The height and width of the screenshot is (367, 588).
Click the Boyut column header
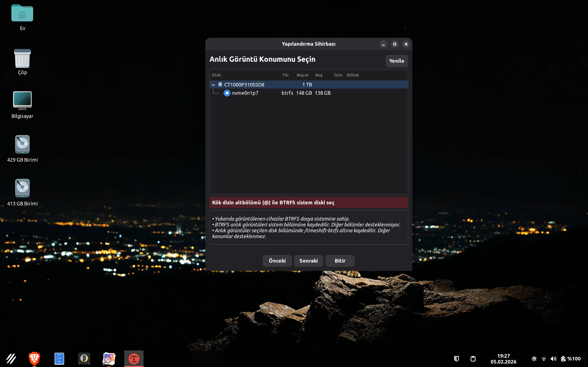(302, 75)
